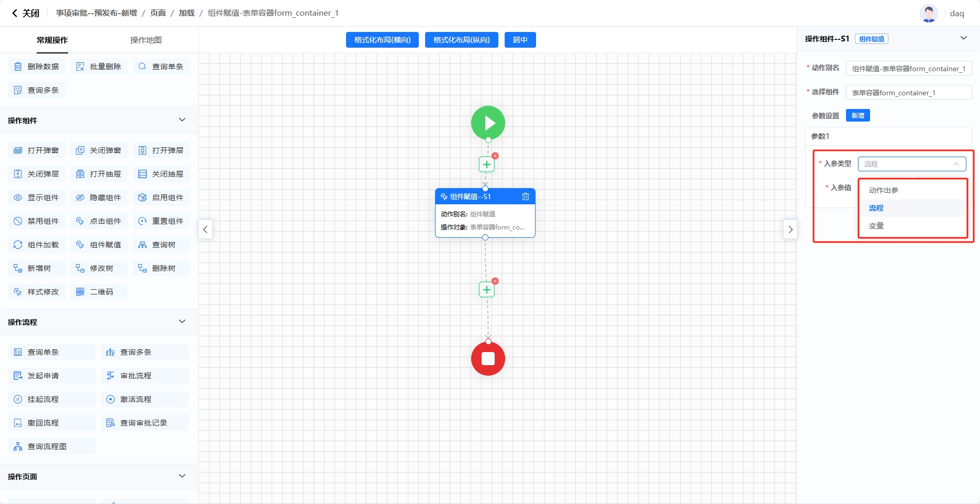Click the 动作别名 input field

tap(908, 69)
